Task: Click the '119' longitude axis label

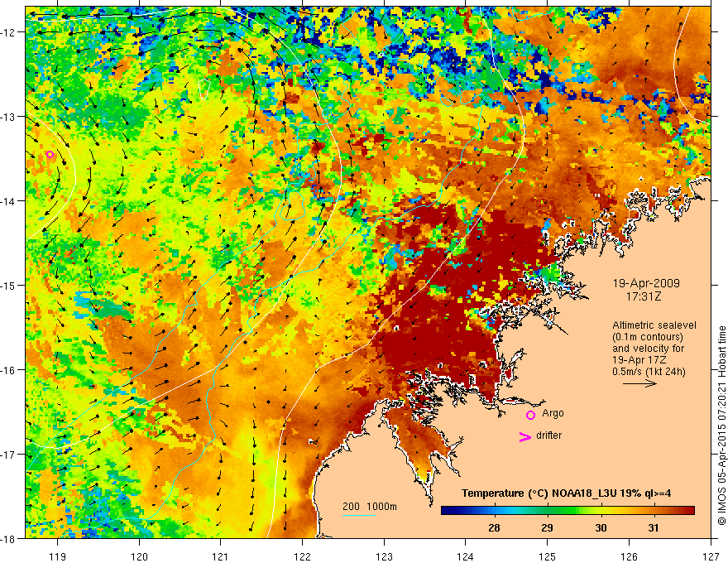Action: (57, 557)
